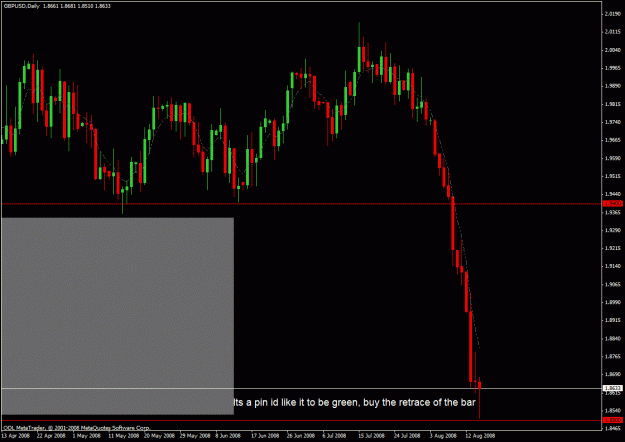
Task: Click the 6 Jul 2008 date label
Action: coord(334,436)
